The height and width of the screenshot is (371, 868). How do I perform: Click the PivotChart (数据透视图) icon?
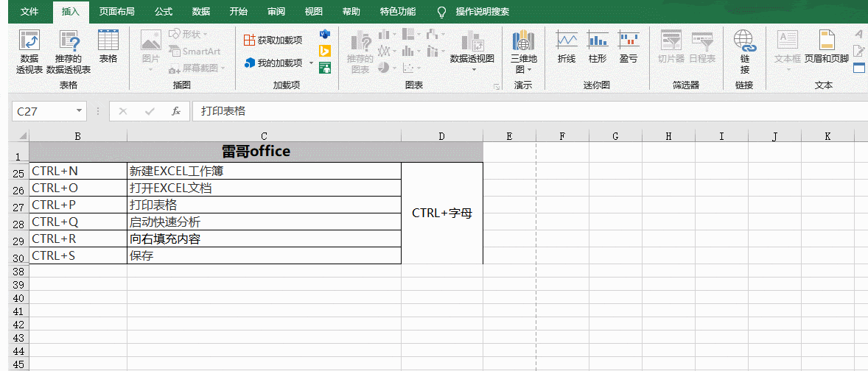click(472, 40)
